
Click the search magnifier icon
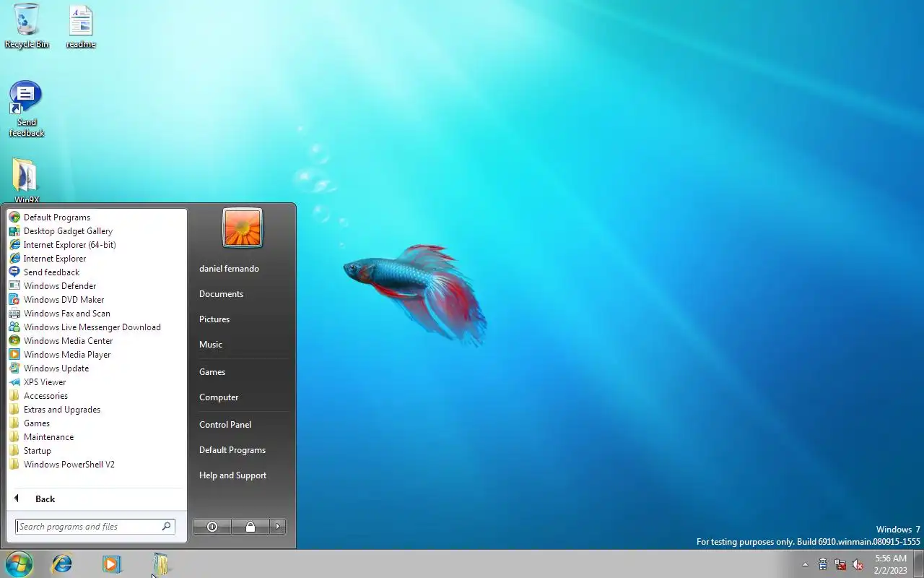point(167,527)
